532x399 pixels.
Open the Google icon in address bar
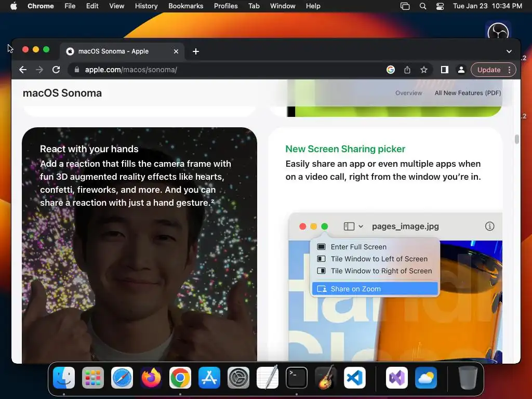[391, 70]
